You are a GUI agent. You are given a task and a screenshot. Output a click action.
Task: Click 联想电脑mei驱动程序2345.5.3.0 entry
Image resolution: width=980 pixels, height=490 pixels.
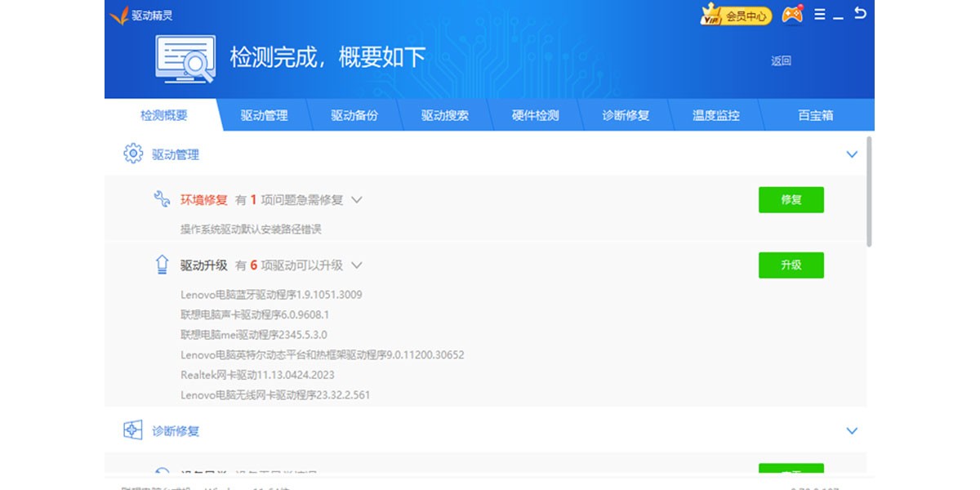pyautogui.click(x=254, y=335)
